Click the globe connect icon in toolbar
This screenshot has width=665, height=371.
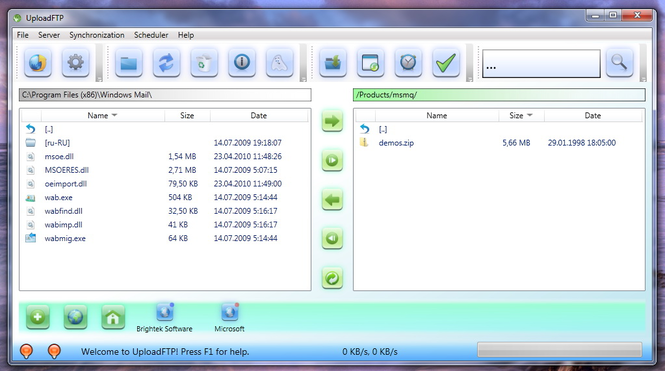(38, 63)
